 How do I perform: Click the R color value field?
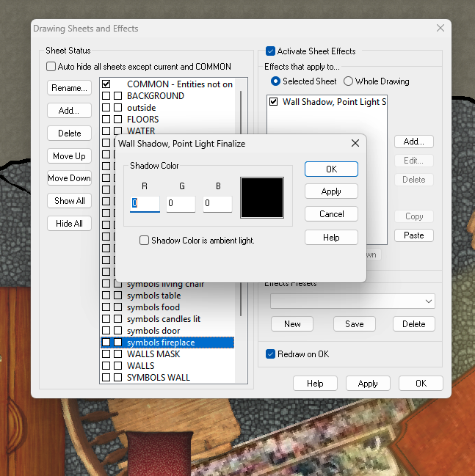tap(145, 203)
